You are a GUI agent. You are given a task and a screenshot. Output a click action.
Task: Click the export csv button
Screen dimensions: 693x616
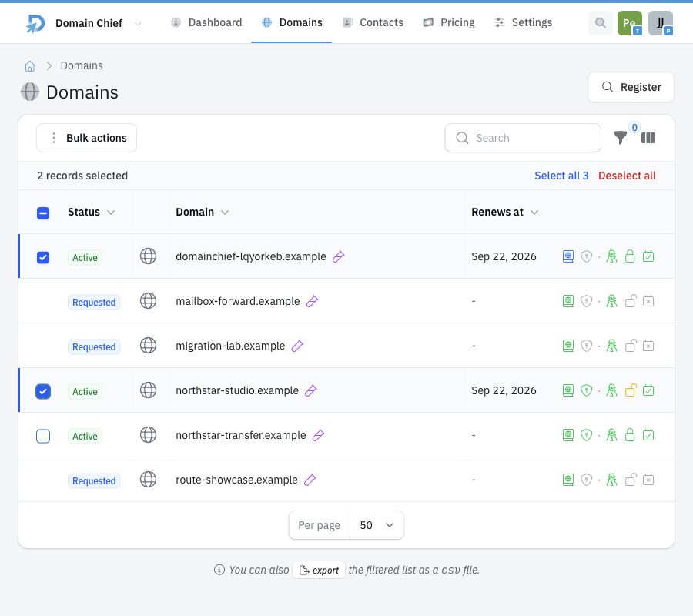click(x=319, y=570)
